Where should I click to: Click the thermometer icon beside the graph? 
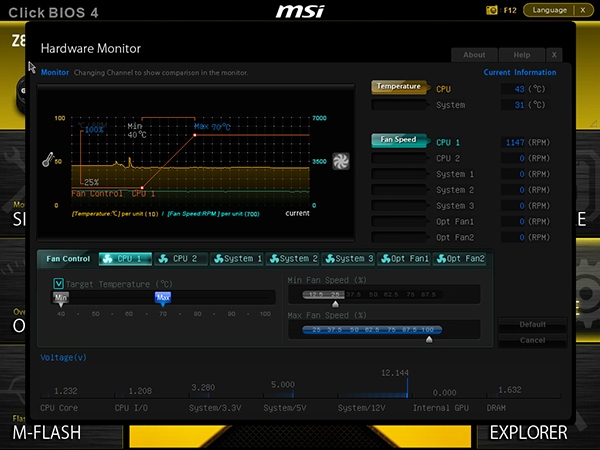coord(48,160)
